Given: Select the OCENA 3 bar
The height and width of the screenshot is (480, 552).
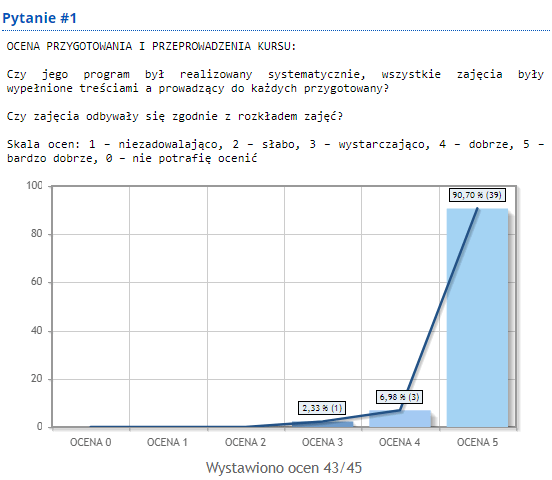Looking at the screenshot, I should (x=322, y=424).
